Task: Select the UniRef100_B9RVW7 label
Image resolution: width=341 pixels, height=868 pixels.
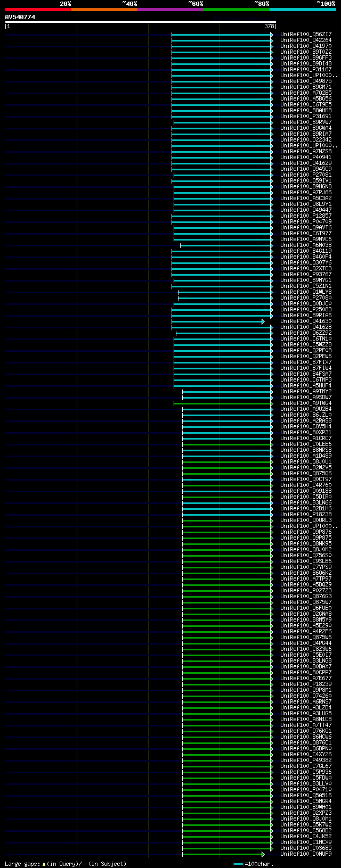Action: tap(306, 122)
